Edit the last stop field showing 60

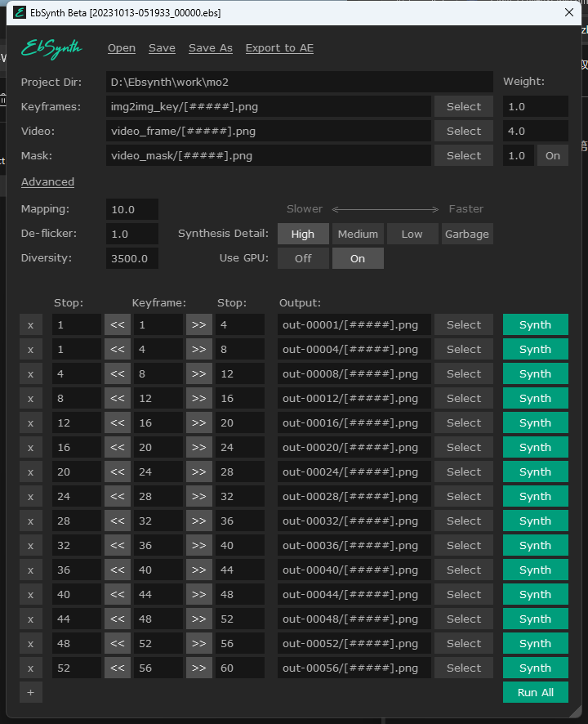click(240, 668)
